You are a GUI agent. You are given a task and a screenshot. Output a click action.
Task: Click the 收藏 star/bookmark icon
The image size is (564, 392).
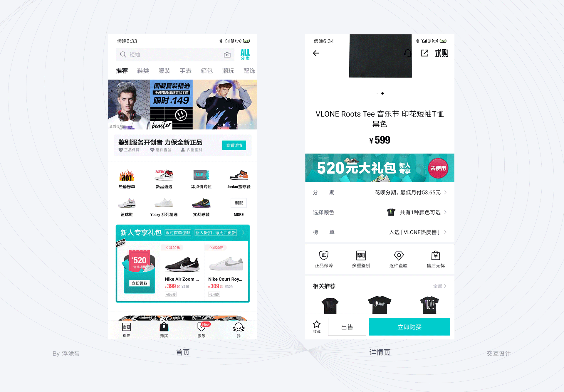coord(316,324)
